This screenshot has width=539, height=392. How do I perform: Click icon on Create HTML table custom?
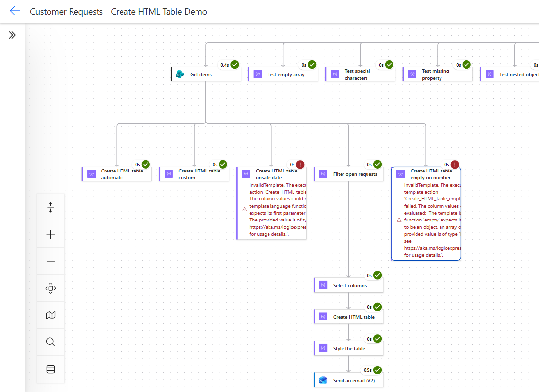pos(169,174)
